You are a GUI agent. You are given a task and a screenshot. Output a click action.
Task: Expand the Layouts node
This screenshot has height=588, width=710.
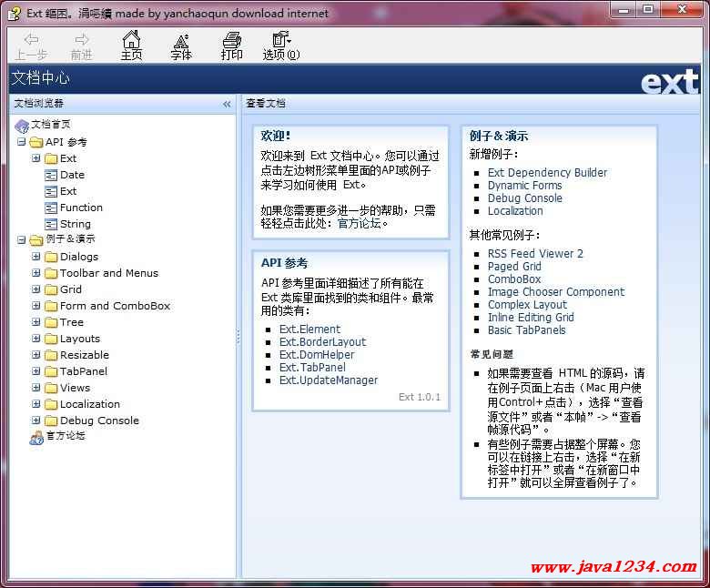coord(36,338)
